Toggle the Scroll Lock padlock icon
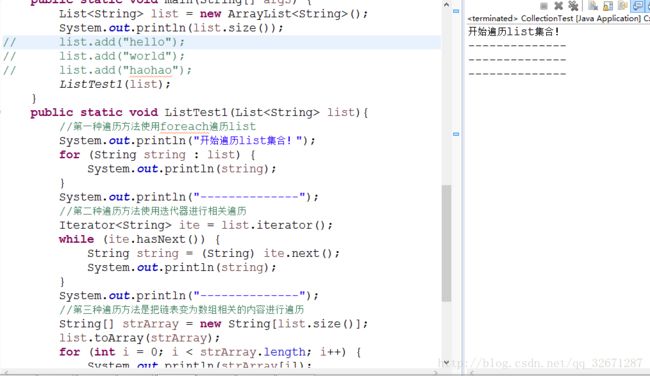This screenshot has width=650, height=376. pos(607,6)
